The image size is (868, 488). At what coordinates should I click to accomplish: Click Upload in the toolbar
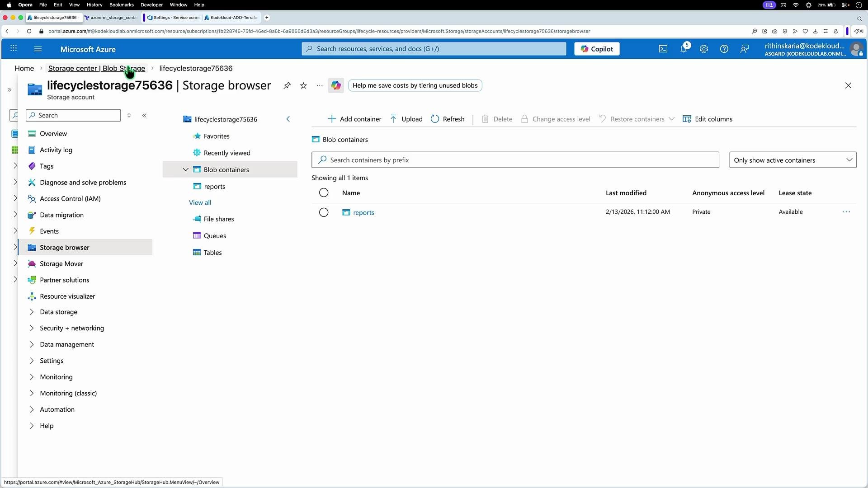tap(406, 119)
